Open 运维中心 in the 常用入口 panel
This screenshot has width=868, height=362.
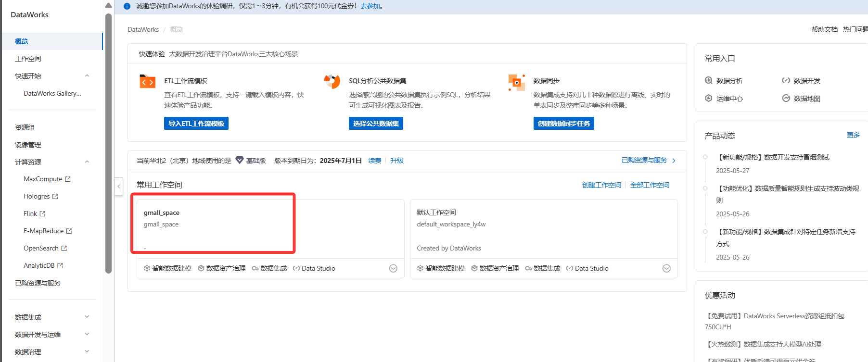(x=724, y=99)
